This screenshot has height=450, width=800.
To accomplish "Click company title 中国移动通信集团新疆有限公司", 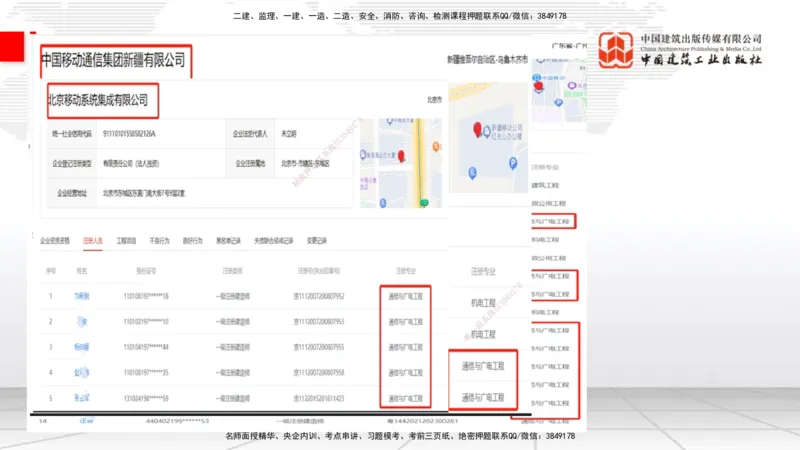I will coord(113,60).
